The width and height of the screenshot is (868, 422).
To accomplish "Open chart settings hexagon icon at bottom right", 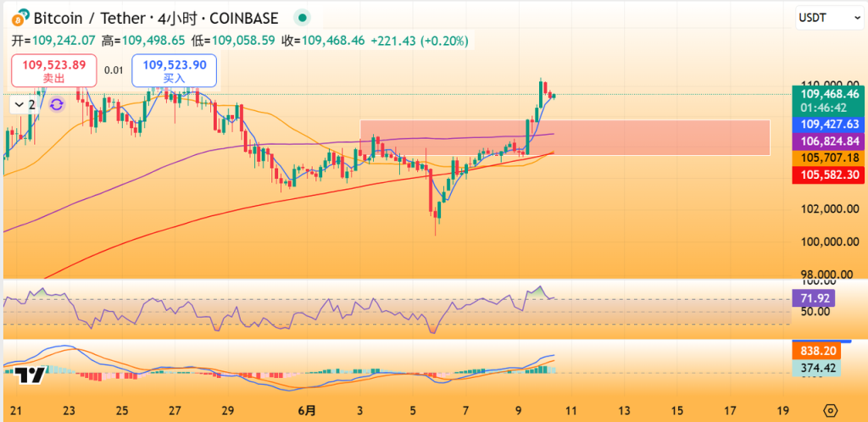I will (830, 410).
